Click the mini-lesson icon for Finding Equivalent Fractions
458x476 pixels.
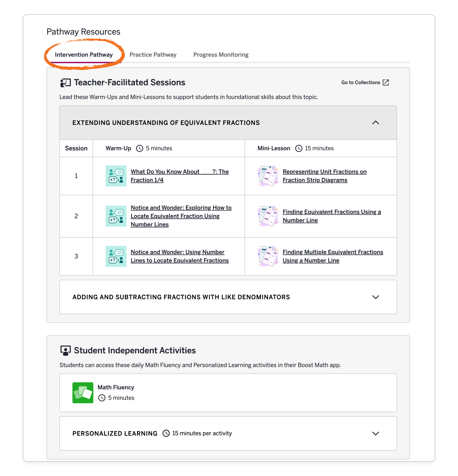tap(268, 216)
